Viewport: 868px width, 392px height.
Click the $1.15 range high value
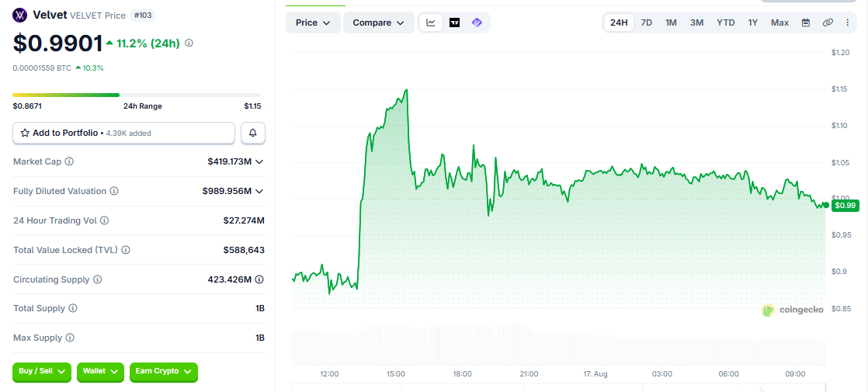coord(252,106)
